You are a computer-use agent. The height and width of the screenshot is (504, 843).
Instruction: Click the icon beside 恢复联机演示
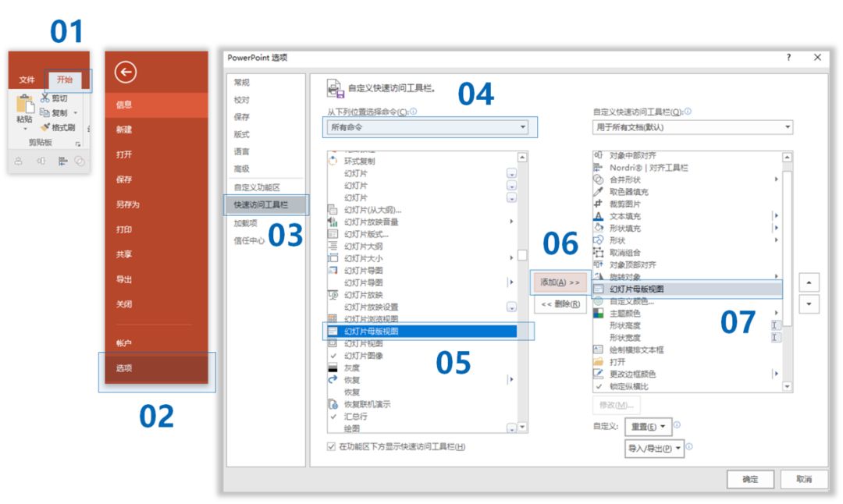[333, 404]
